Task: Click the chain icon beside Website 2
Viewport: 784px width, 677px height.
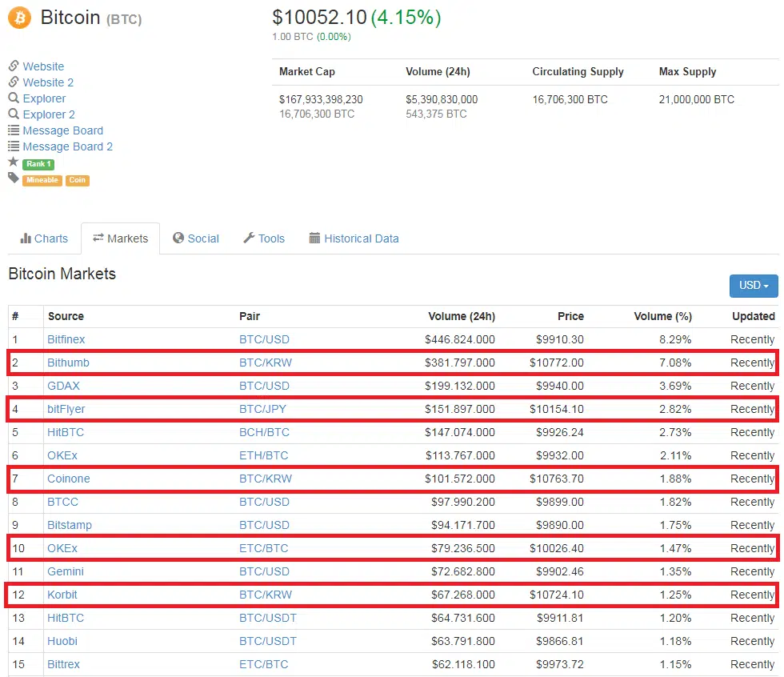Action: [x=14, y=82]
